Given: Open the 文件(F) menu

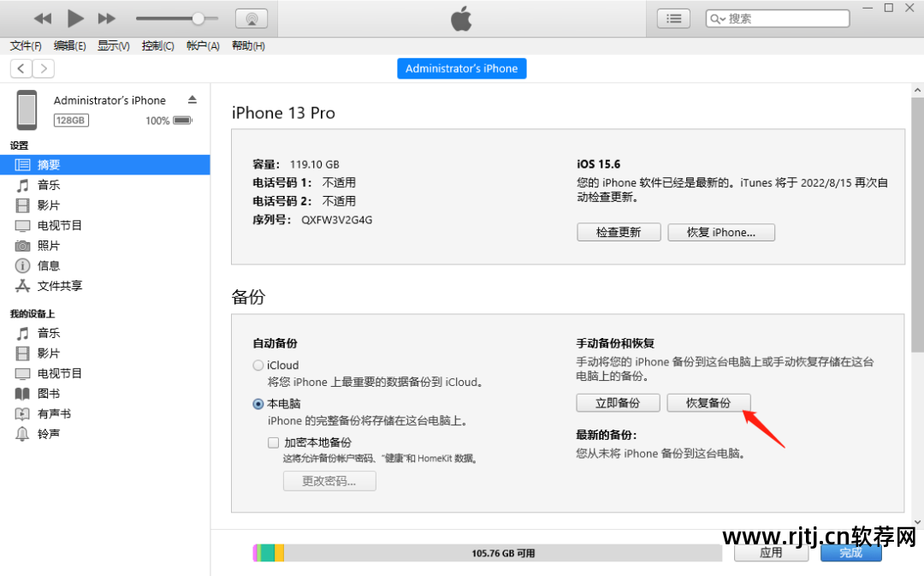Looking at the screenshot, I should [x=26, y=46].
